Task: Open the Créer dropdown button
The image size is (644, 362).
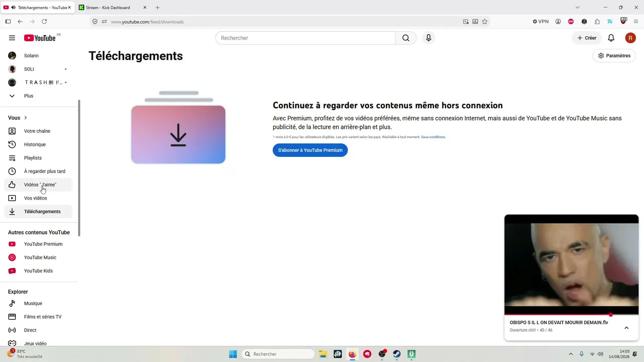Action: 587,38
